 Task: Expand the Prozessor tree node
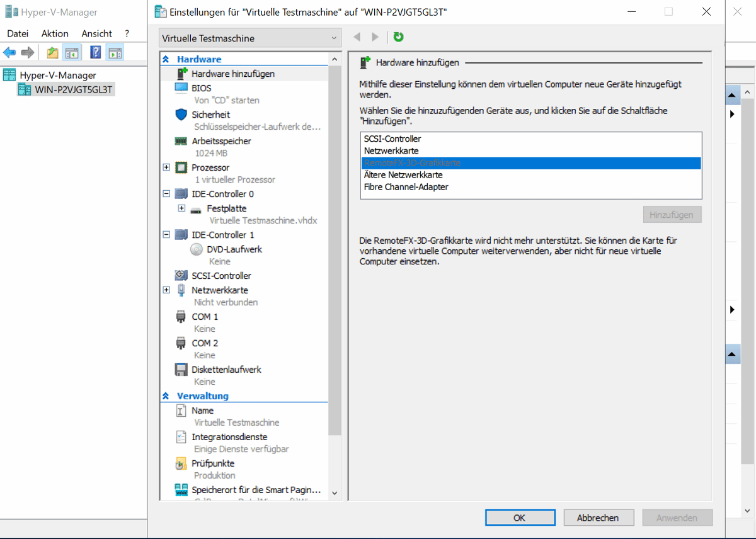click(x=166, y=167)
